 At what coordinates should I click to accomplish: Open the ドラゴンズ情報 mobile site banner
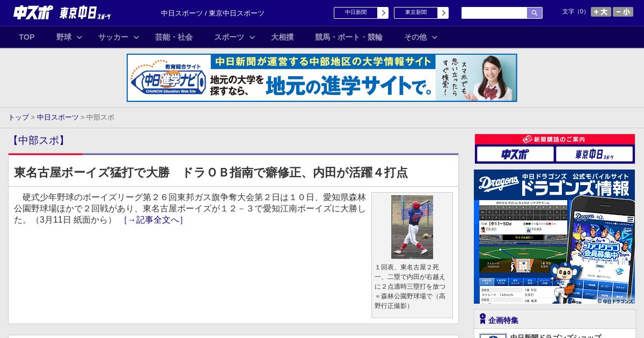pos(554,237)
